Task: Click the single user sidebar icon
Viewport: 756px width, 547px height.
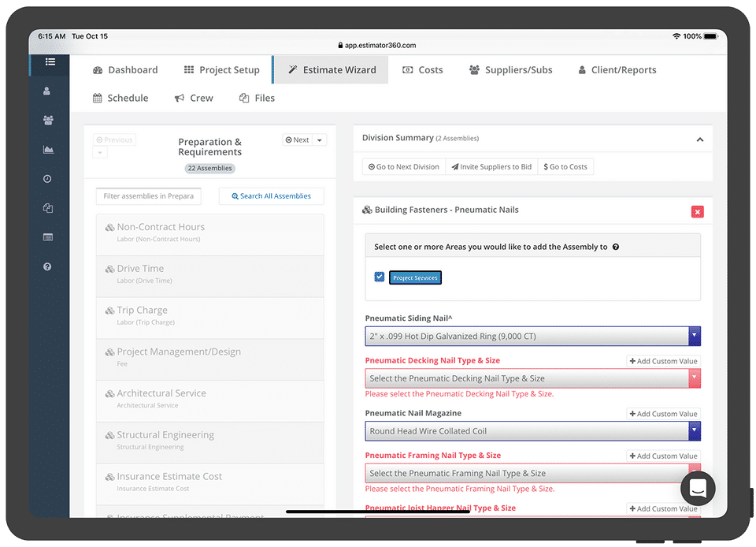Action: click(46, 91)
